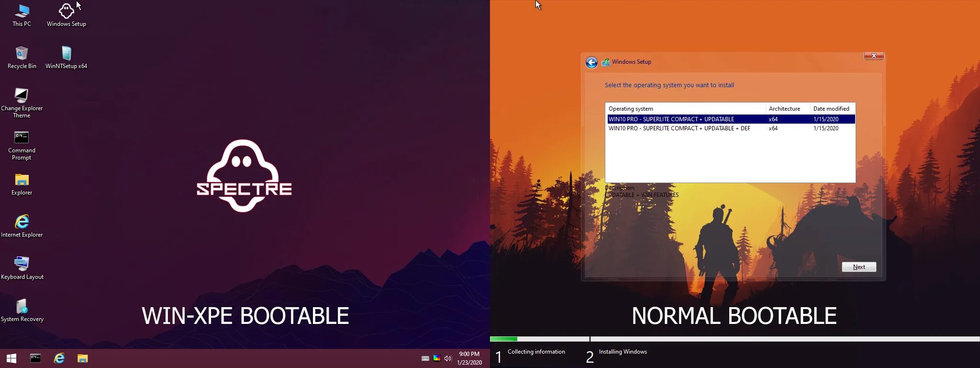Open File Explorer from the taskbar
Screen dimensions: 980x368
point(83,358)
